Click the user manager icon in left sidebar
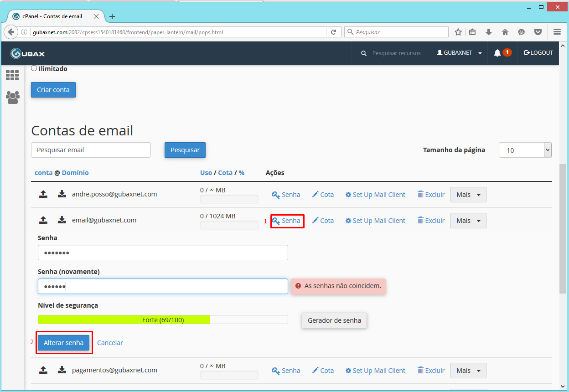The width and height of the screenshot is (569, 392). point(12,97)
